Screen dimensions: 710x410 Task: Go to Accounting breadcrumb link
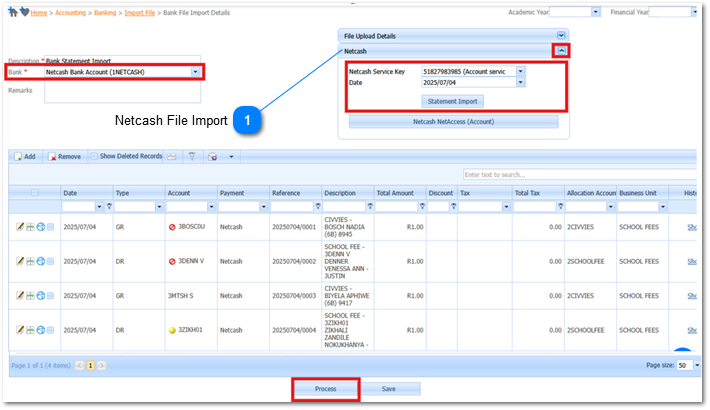pos(70,13)
